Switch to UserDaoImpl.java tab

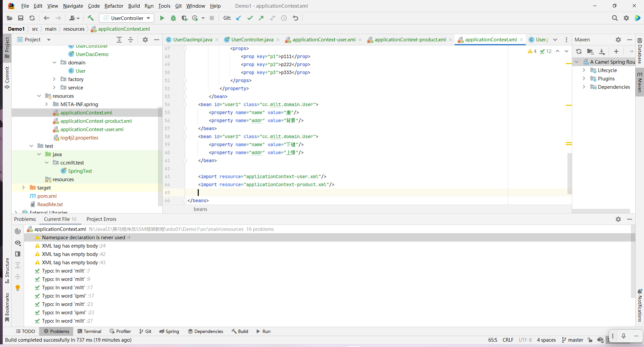pyautogui.click(x=192, y=40)
